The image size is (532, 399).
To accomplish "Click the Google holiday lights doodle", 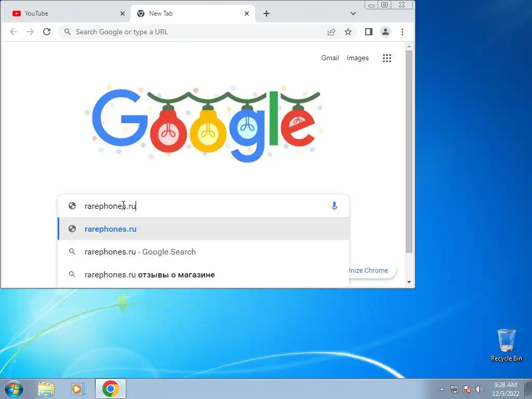I will click(203, 123).
